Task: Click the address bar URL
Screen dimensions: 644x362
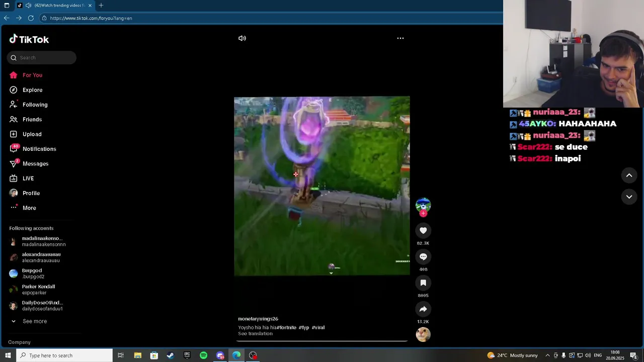Action: point(91,18)
